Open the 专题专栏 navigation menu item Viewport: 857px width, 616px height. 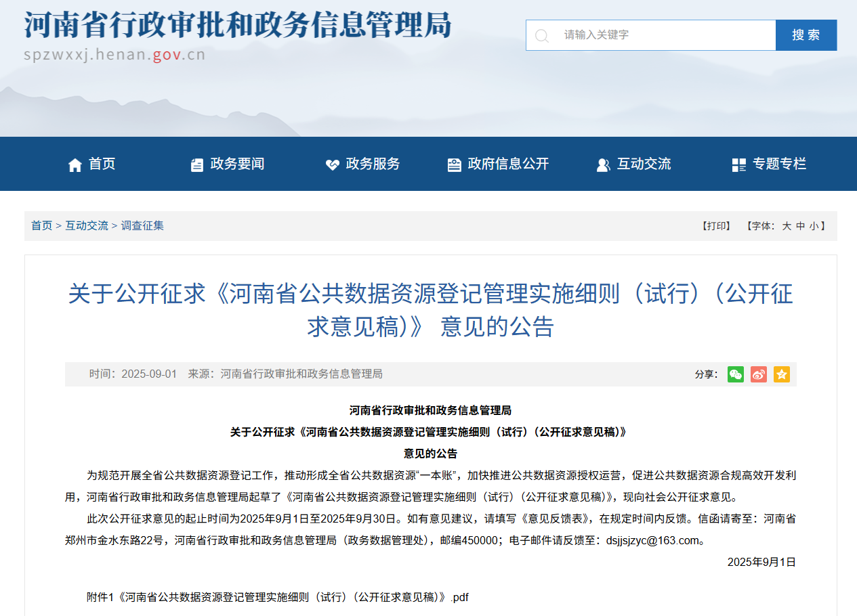point(779,164)
